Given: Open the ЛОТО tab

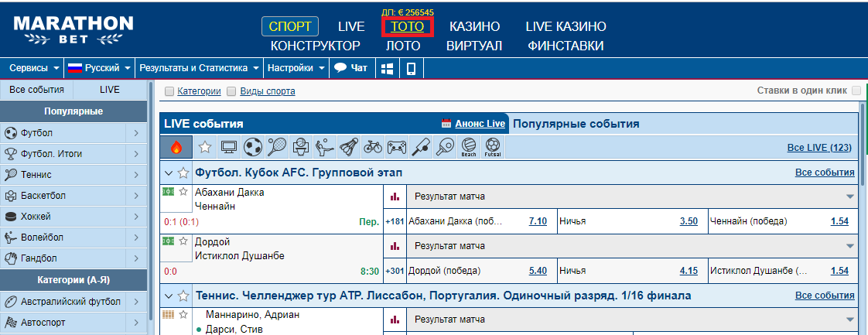Looking at the screenshot, I should click(x=403, y=46).
